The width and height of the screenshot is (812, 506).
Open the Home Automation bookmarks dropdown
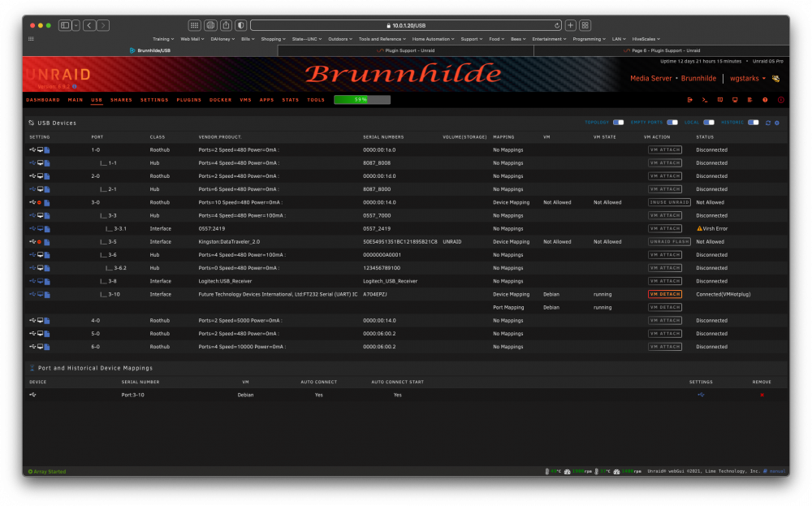[x=433, y=39]
